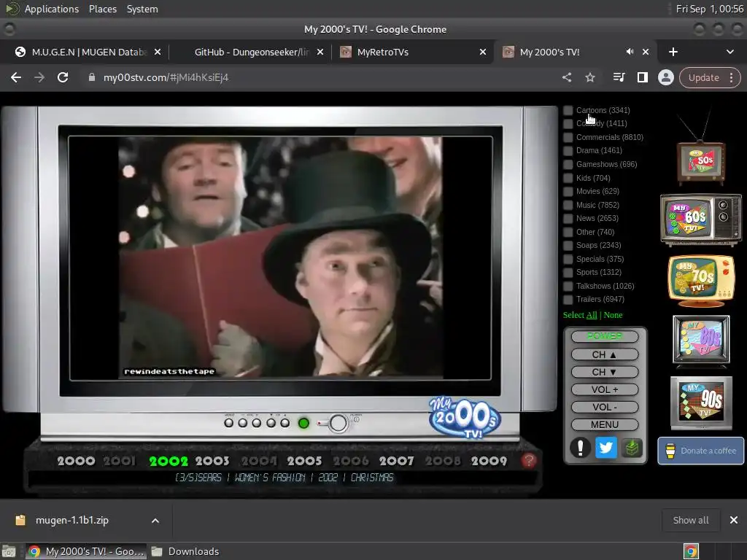Image resolution: width=747 pixels, height=560 pixels.
Task: Click the forward navigation arrow
Action: [39, 77]
